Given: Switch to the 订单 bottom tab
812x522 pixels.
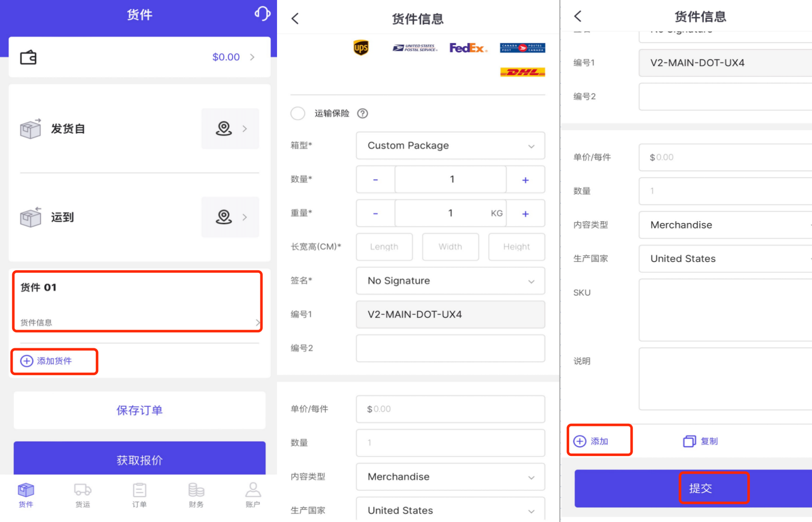Looking at the screenshot, I should point(140,495).
